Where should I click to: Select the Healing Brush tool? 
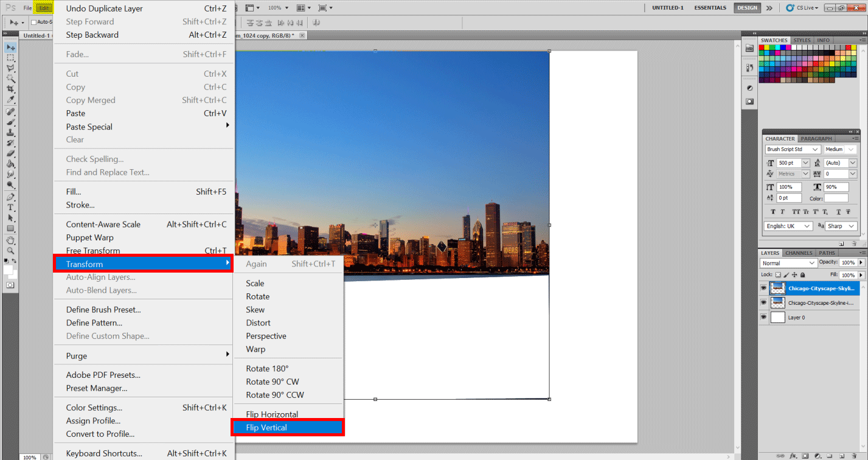click(x=10, y=112)
